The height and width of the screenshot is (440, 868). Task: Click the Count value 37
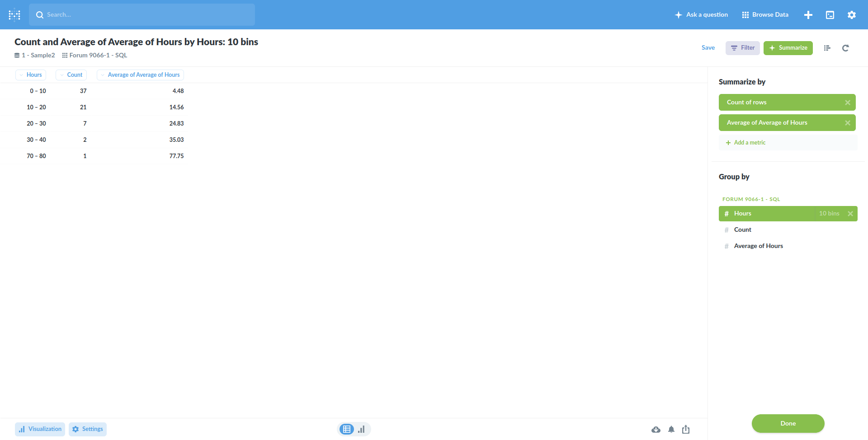(x=83, y=91)
